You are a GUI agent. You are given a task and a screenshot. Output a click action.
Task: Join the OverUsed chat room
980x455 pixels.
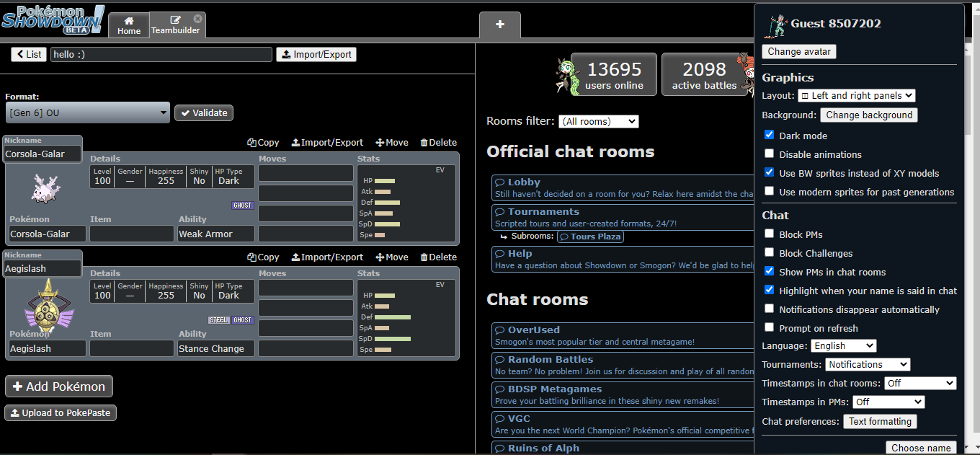point(623,335)
